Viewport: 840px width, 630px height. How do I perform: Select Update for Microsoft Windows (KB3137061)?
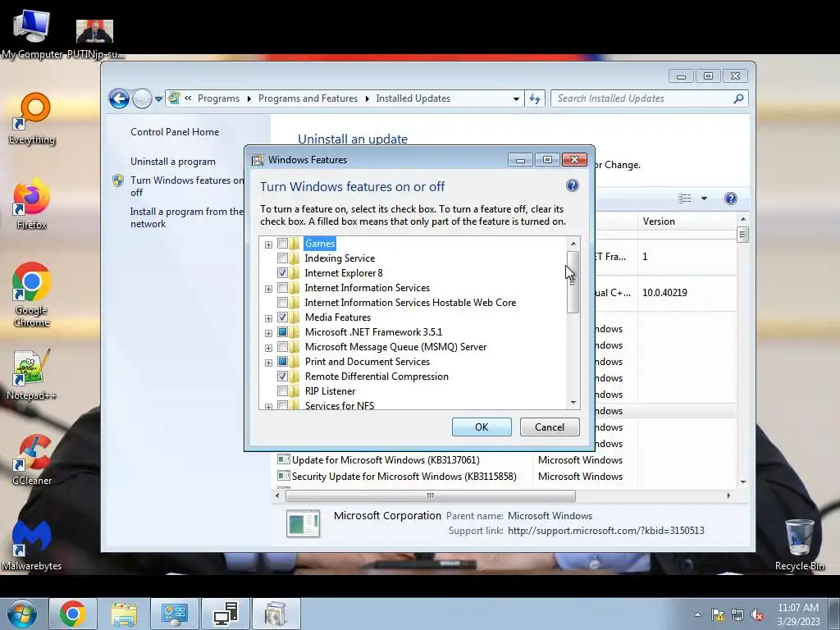coord(386,460)
